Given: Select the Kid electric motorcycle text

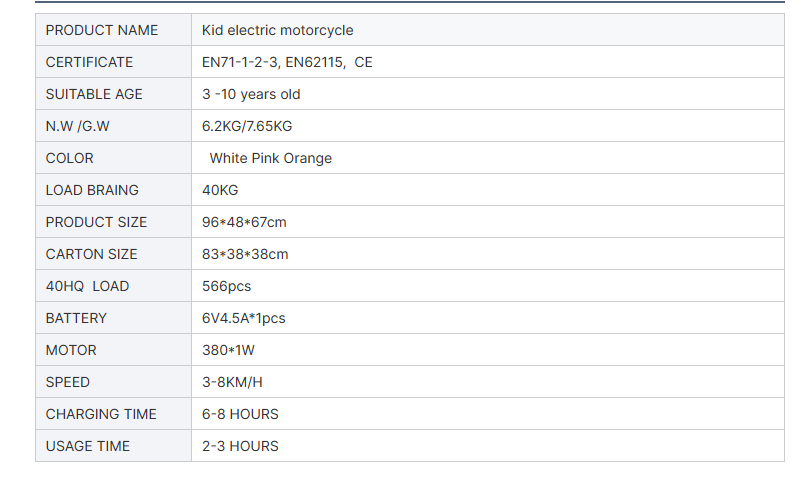Looking at the screenshot, I should (x=277, y=30).
